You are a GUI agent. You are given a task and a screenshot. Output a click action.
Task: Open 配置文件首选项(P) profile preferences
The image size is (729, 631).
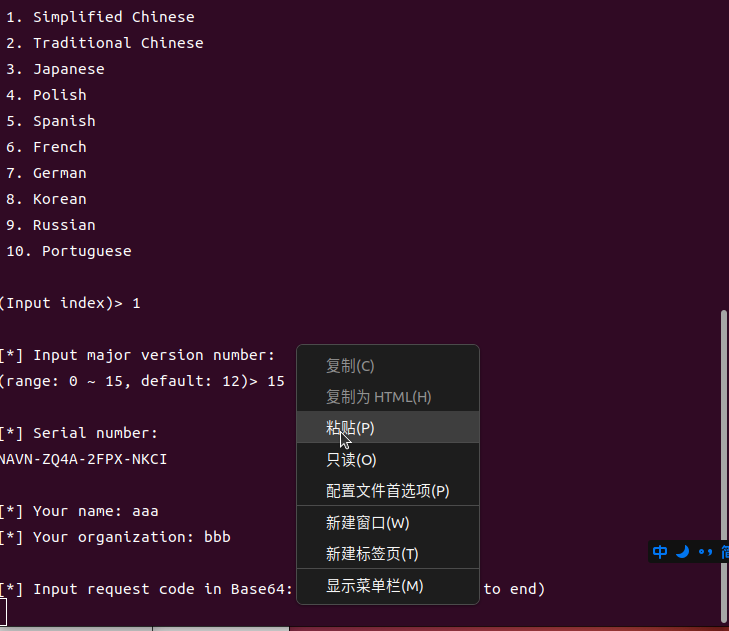[388, 491]
